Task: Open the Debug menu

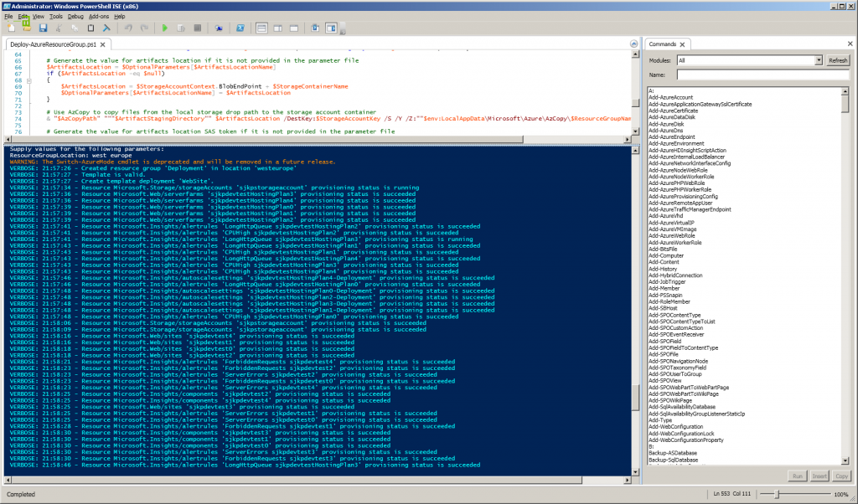Action: tap(75, 16)
